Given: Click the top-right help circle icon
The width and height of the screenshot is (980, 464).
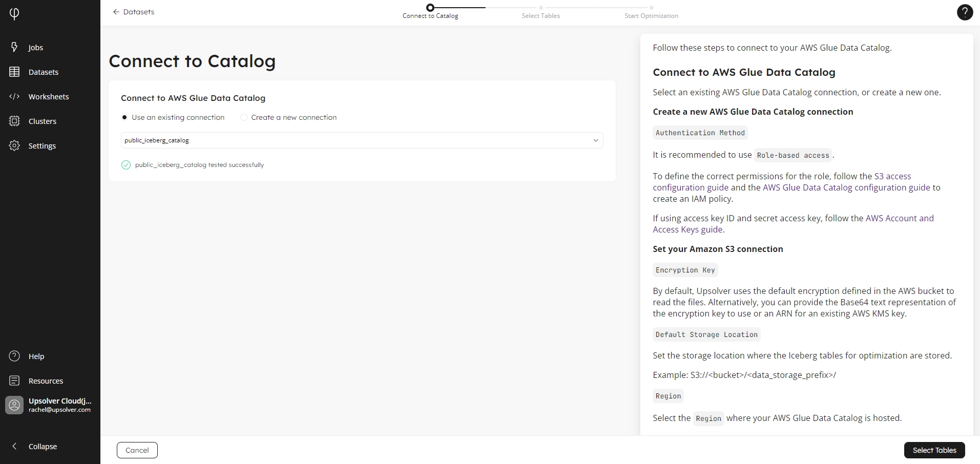Looking at the screenshot, I should (965, 12).
